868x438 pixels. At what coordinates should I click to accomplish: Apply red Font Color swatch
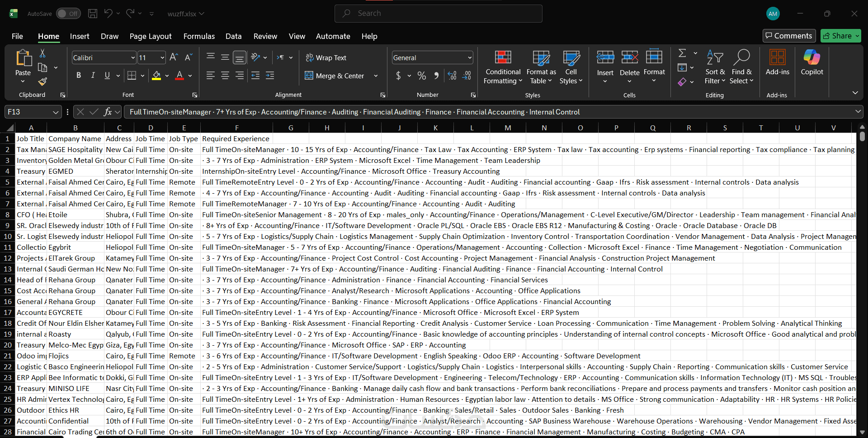coord(179,76)
